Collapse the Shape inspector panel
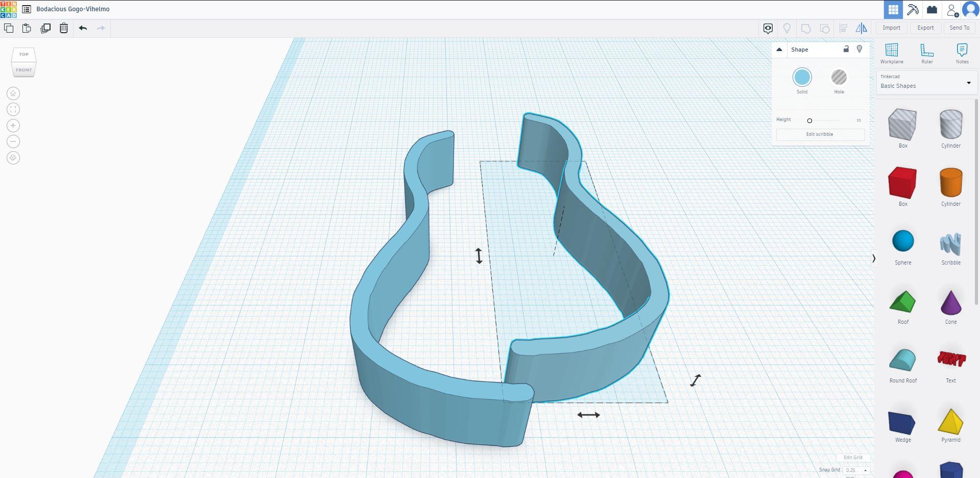Image resolution: width=980 pixels, height=478 pixels. [779, 50]
